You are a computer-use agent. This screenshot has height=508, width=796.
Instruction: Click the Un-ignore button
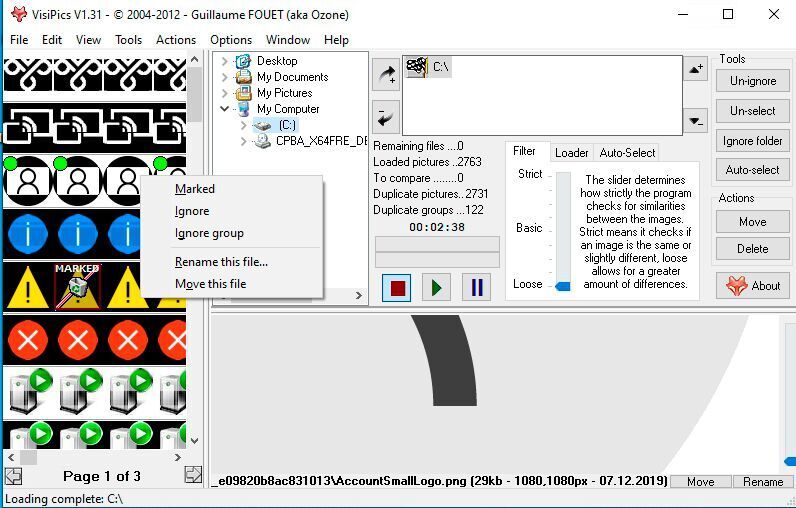753,81
